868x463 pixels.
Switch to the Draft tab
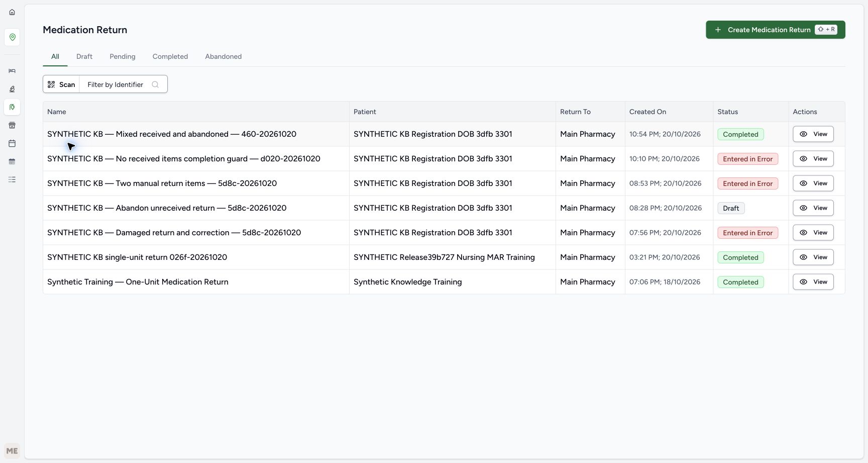click(x=84, y=57)
